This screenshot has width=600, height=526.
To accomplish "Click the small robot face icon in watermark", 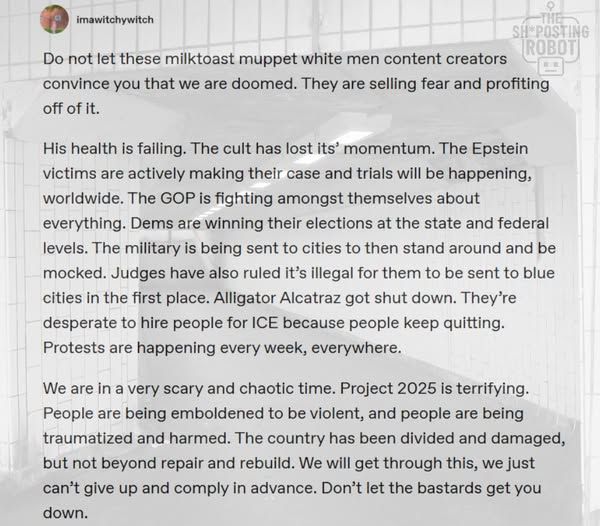I will point(551,66).
